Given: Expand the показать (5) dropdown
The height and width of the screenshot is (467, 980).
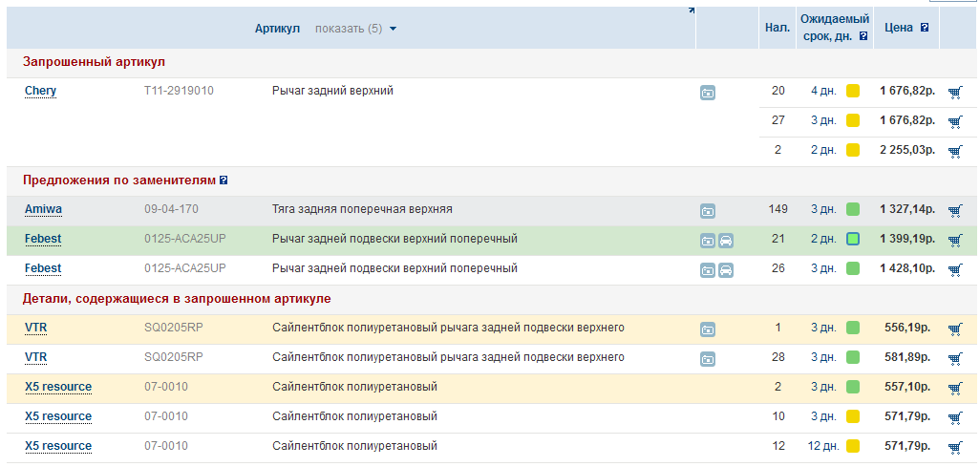Looking at the screenshot, I should [x=355, y=28].
